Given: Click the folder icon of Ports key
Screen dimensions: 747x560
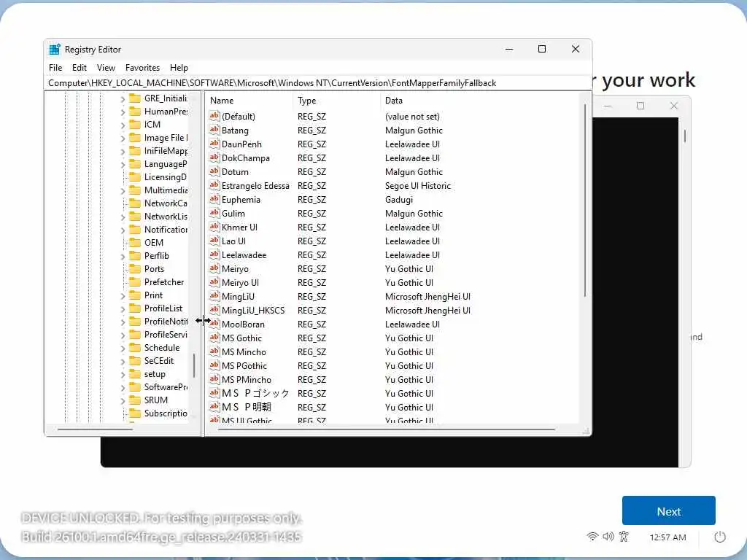Looking at the screenshot, I should [135, 268].
